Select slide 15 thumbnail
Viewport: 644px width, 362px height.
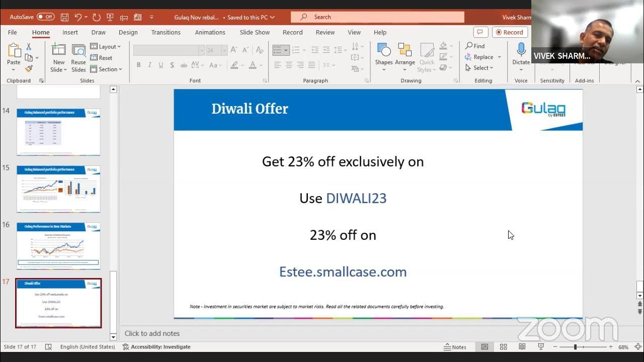(x=58, y=189)
